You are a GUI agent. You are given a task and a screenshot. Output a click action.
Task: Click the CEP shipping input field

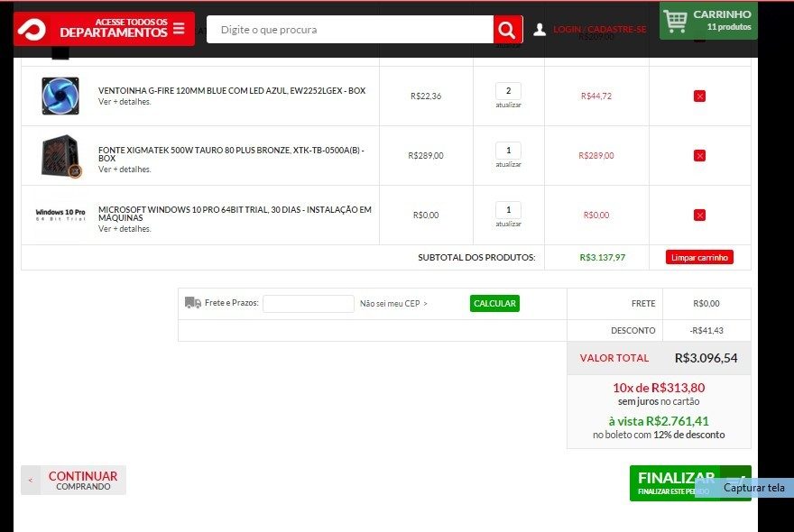click(x=309, y=304)
